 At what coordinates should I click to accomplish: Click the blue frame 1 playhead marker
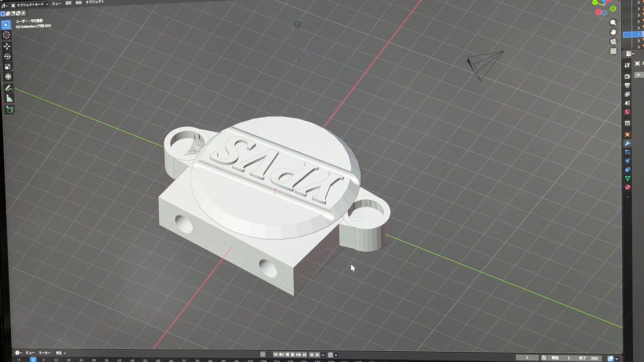(33, 359)
